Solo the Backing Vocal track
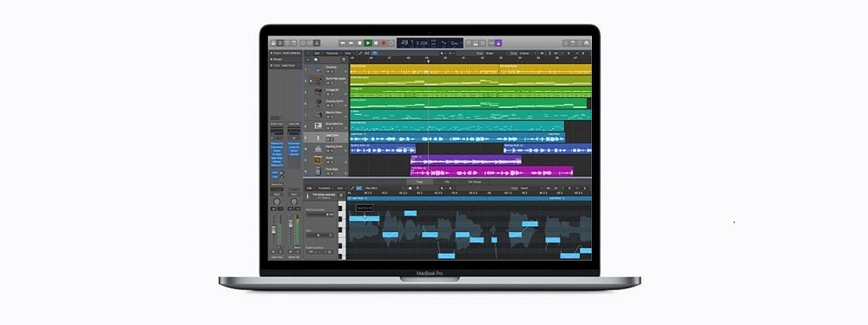 [332, 151]
